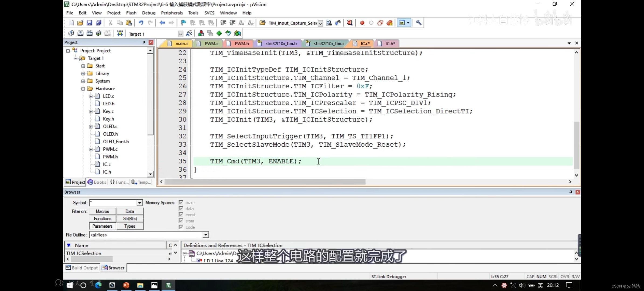Open Configuration wrench icon
644x291 pixels.
point(419,23)
